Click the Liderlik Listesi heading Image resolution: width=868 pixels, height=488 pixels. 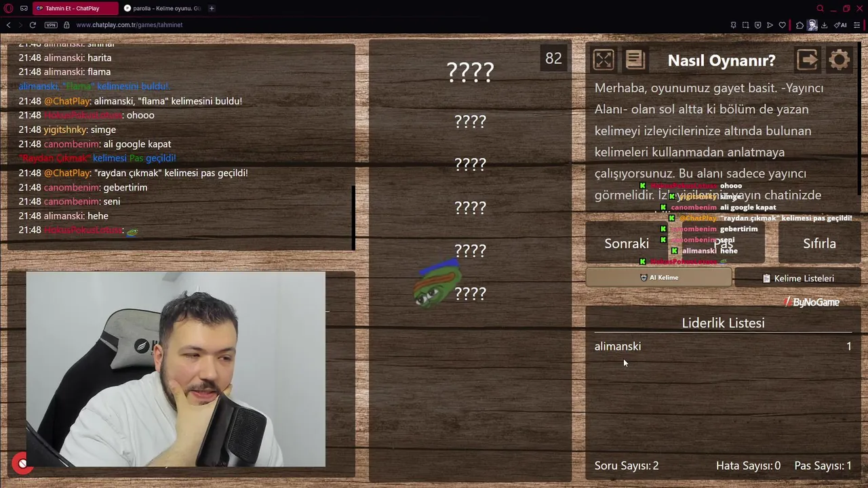click(723, 323)
